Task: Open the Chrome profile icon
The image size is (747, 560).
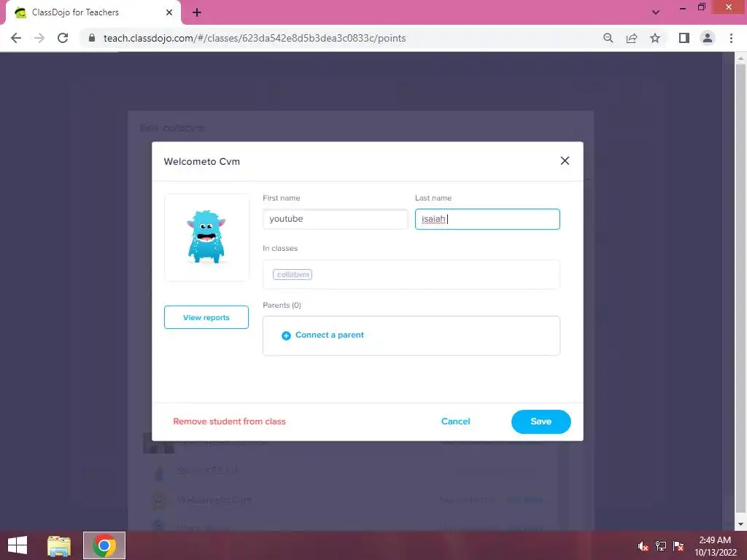Action: pos(708,38)
